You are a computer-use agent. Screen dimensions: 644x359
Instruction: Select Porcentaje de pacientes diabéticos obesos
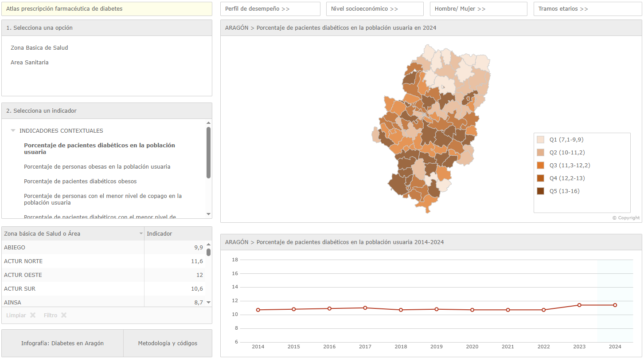click(x=80, y=181)
